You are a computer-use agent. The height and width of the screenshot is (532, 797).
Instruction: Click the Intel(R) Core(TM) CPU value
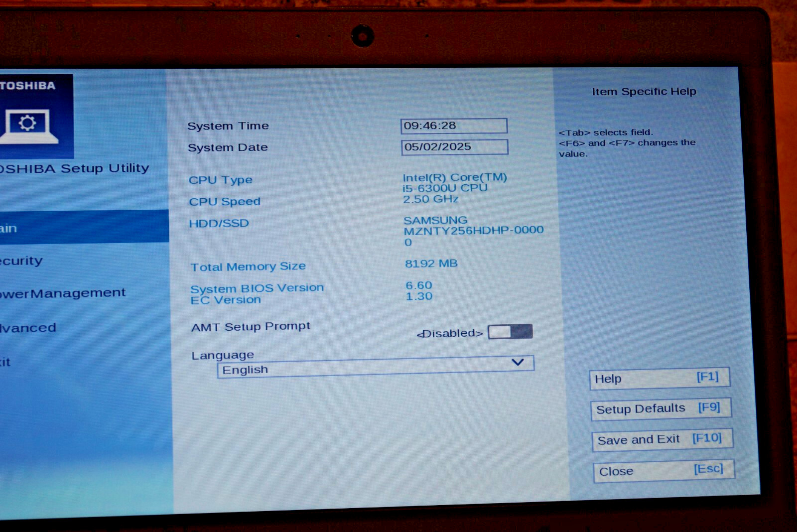pyautogui.click(x=454, y=182)
